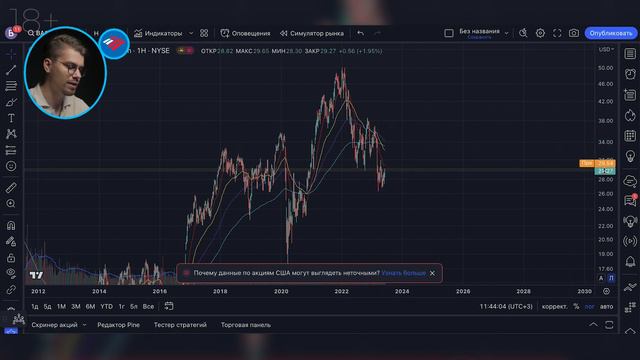Open the forecasting and measurement tools

(x=11, y=150)
